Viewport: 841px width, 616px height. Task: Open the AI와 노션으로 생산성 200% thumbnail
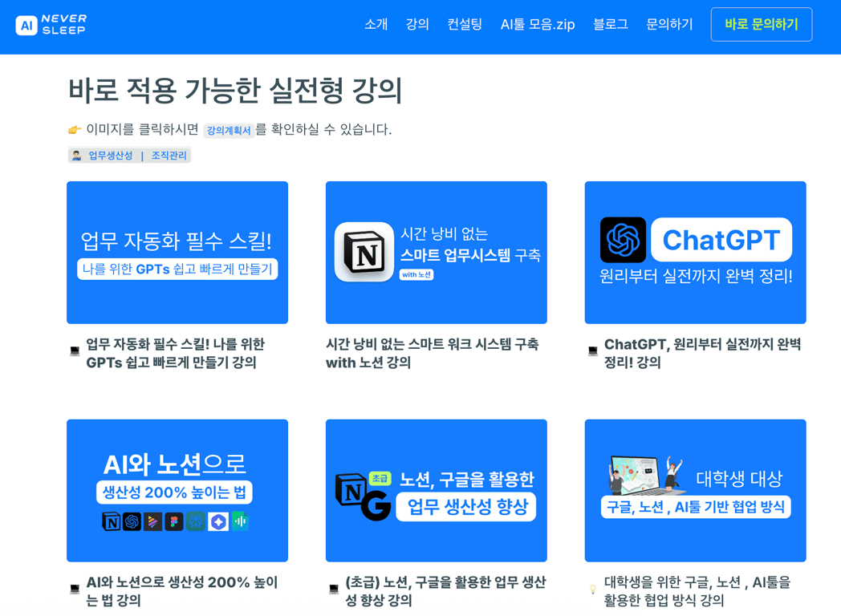coord(177,491)
